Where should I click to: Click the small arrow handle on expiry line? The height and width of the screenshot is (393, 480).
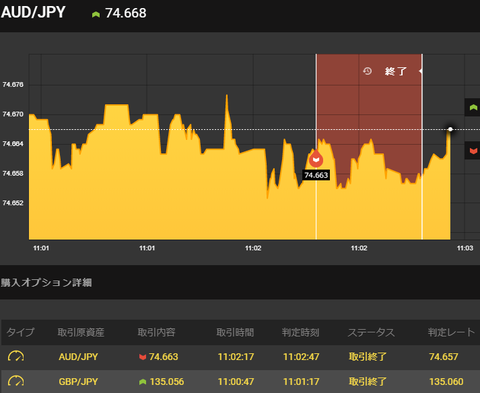(x=421, y=71)
